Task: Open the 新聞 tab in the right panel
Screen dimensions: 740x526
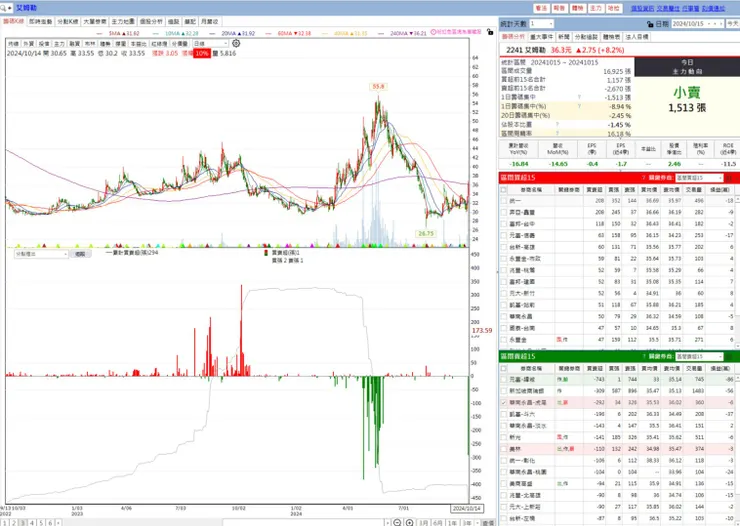Action: pyautogui.click(x=564, y=37)
